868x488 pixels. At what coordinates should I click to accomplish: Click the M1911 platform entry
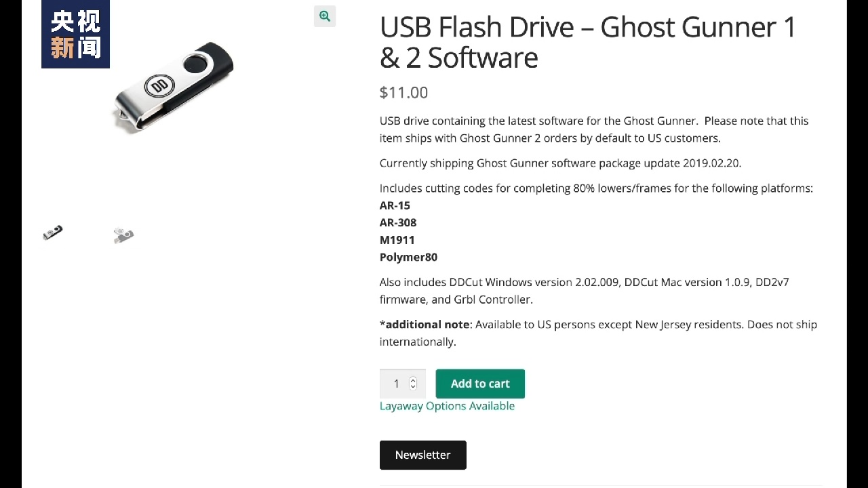coord(397,240)
